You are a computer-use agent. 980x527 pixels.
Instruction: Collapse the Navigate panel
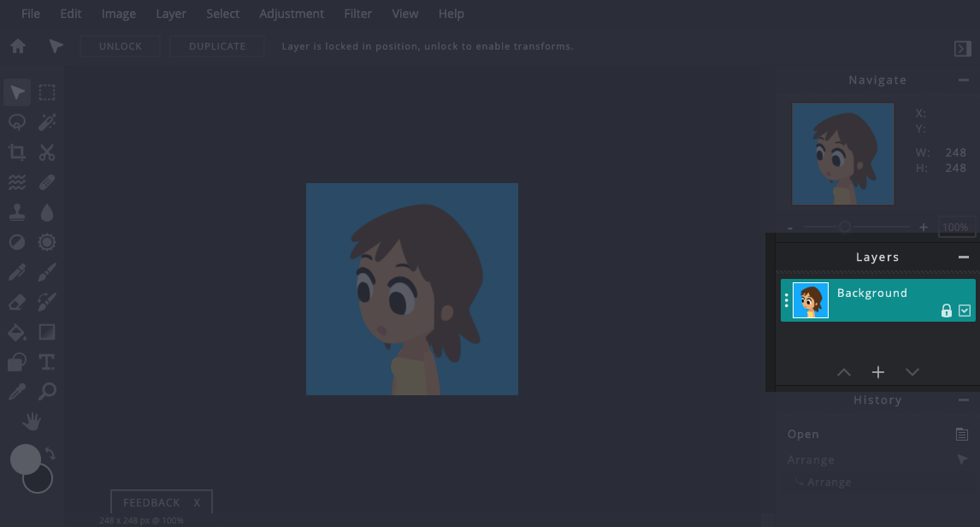click(x=963, y=80)
